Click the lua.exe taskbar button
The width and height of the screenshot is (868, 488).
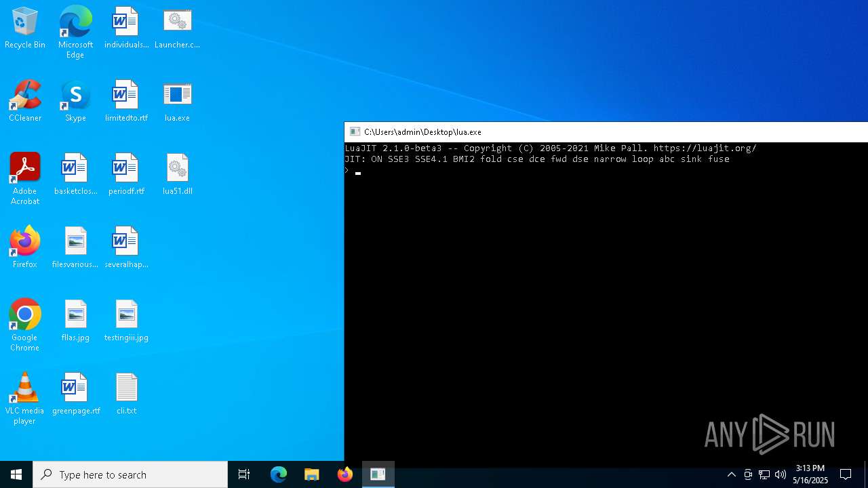tap(378, 474)
